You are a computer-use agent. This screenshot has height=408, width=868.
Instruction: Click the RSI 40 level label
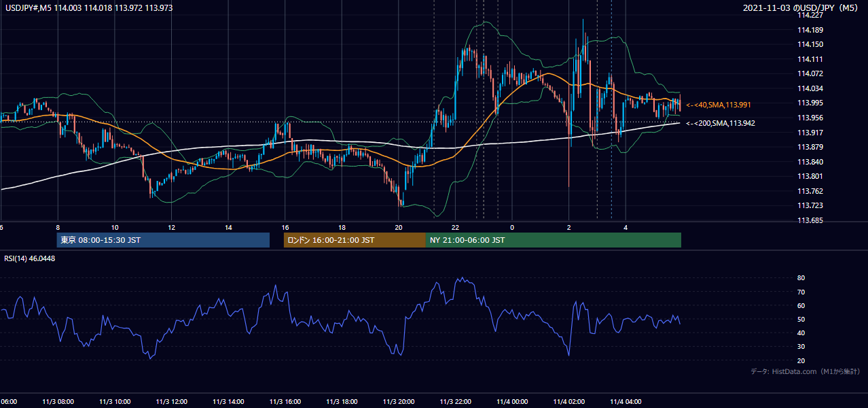[801, 333]
